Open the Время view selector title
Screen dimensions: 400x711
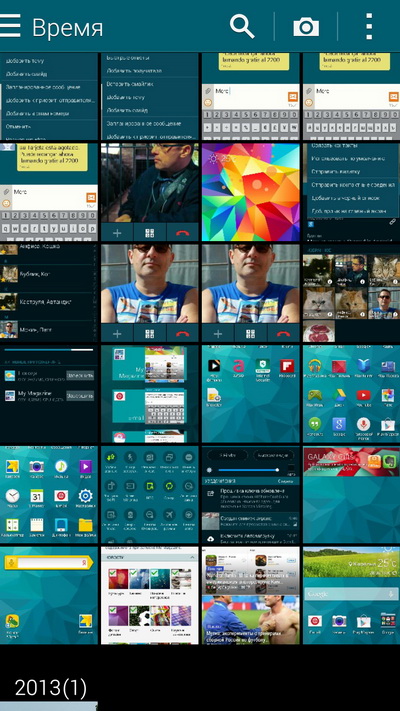pyautogui.click(x=68, y=27)
